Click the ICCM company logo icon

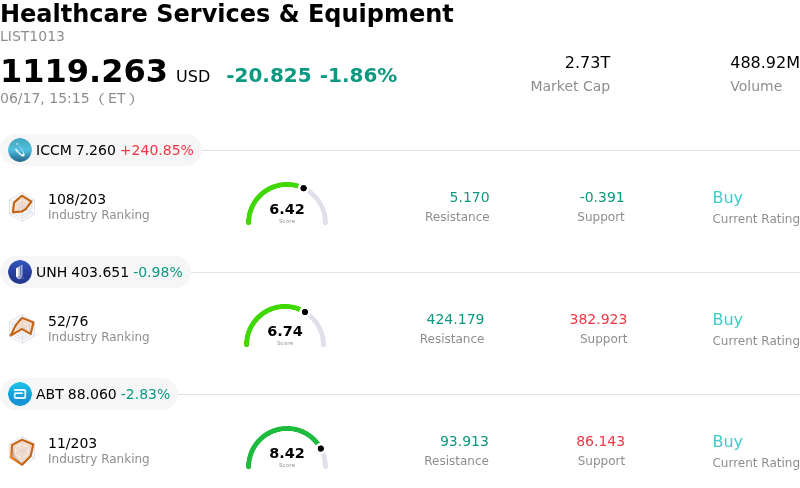20,150
